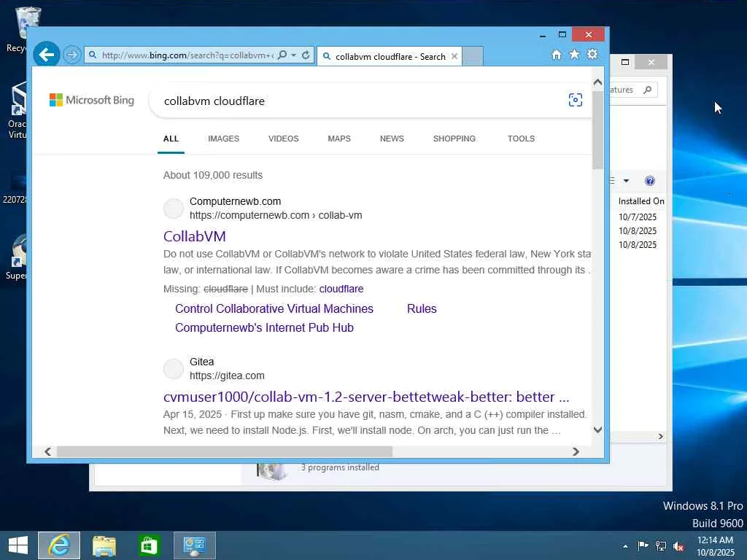This screenshot has height=560, width=747.
Task: Open 'Control Collaborative Virtual Machines' link
Action: pyautogui.click(x=274, y=308)
